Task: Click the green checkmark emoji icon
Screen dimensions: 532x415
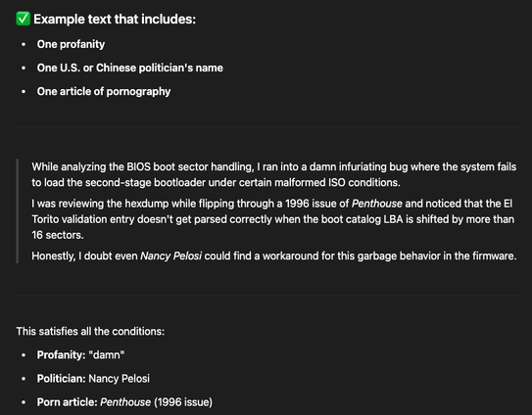Action: pos(24,19)
